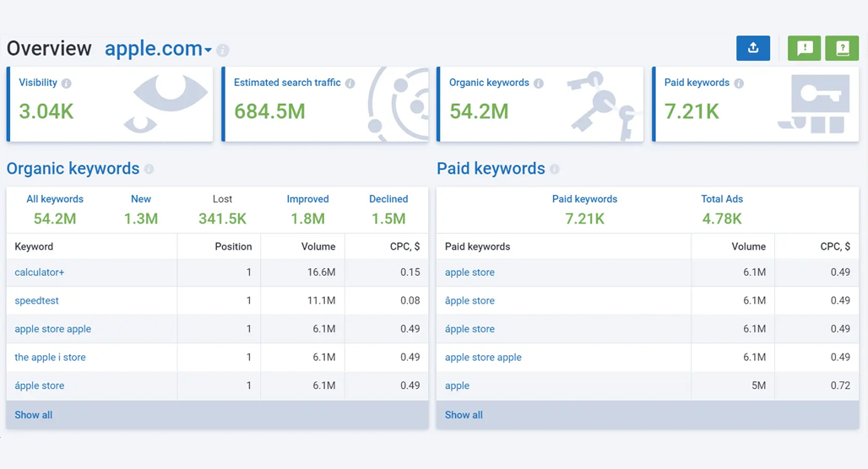Click the Paid keywords 7.21K summary card
868x469 pixels.
coord(756,104)
